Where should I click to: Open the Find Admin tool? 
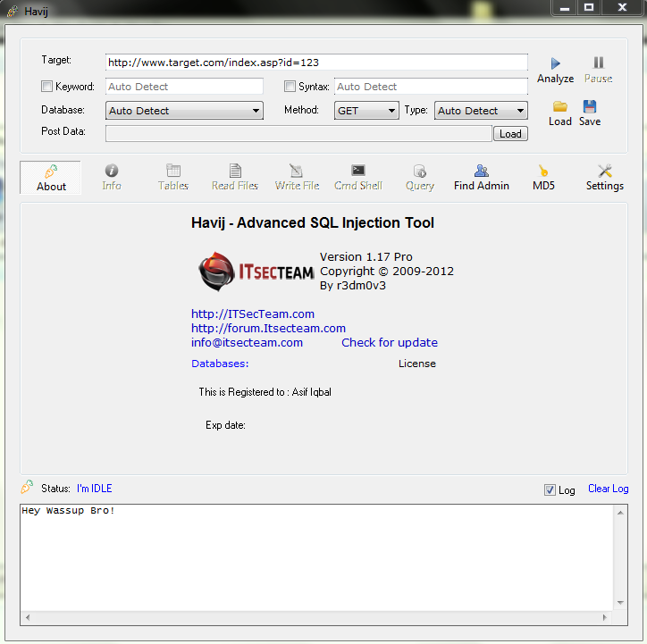coord(481,178)
